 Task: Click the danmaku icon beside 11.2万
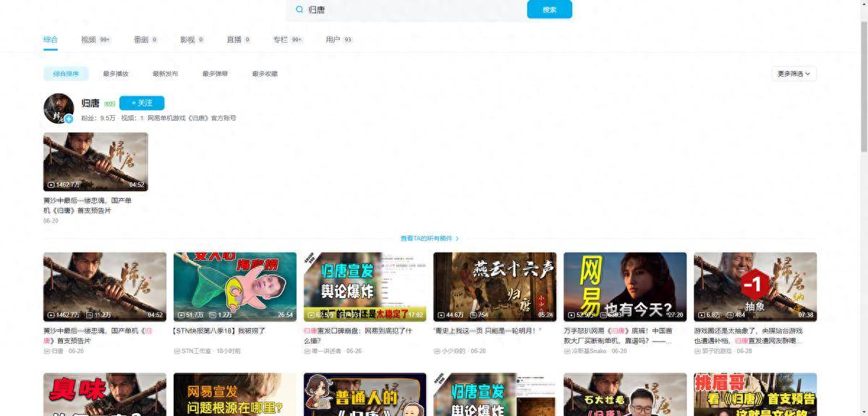(x=90, y=315)
